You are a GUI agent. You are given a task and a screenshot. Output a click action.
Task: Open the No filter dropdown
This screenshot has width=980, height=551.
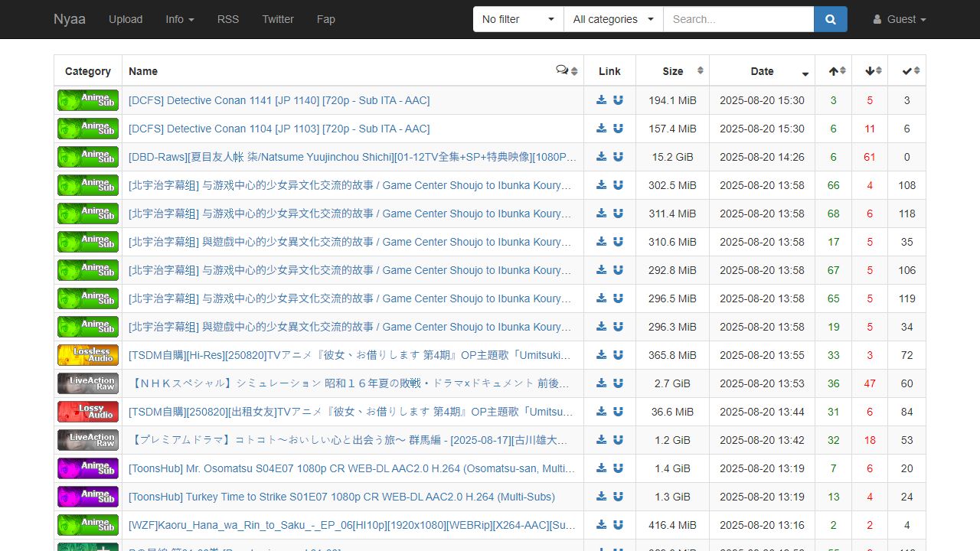pyautogui.click(x=518, y=19)
